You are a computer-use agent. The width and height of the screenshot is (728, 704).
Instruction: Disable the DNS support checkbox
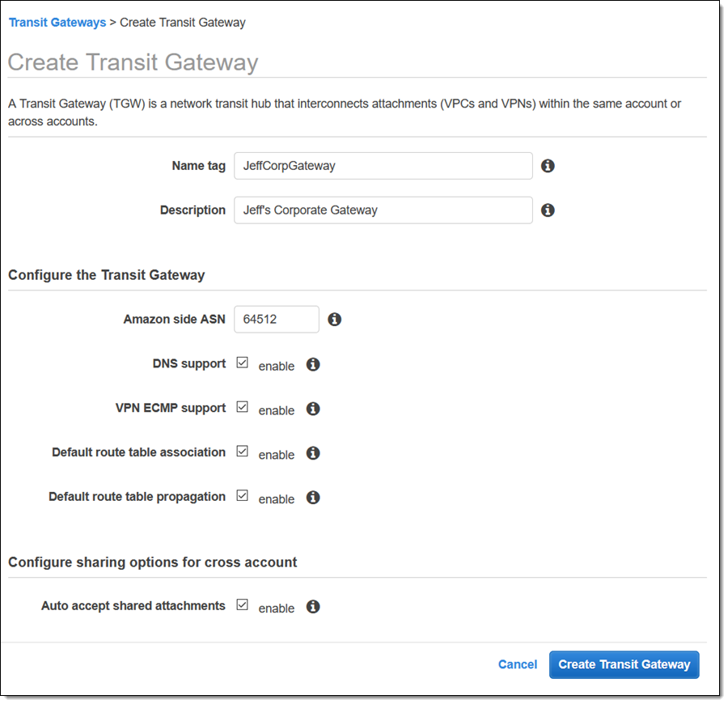(x=242, y=363)
